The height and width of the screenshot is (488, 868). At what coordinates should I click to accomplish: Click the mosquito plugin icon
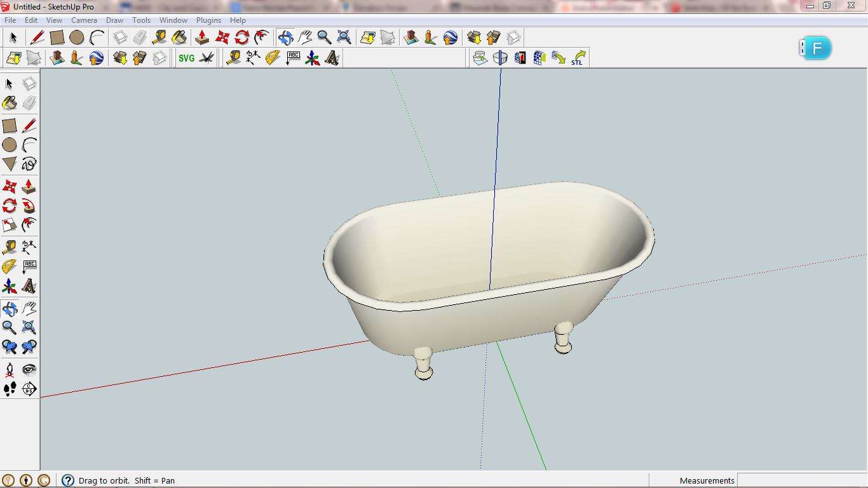[207, 58]
